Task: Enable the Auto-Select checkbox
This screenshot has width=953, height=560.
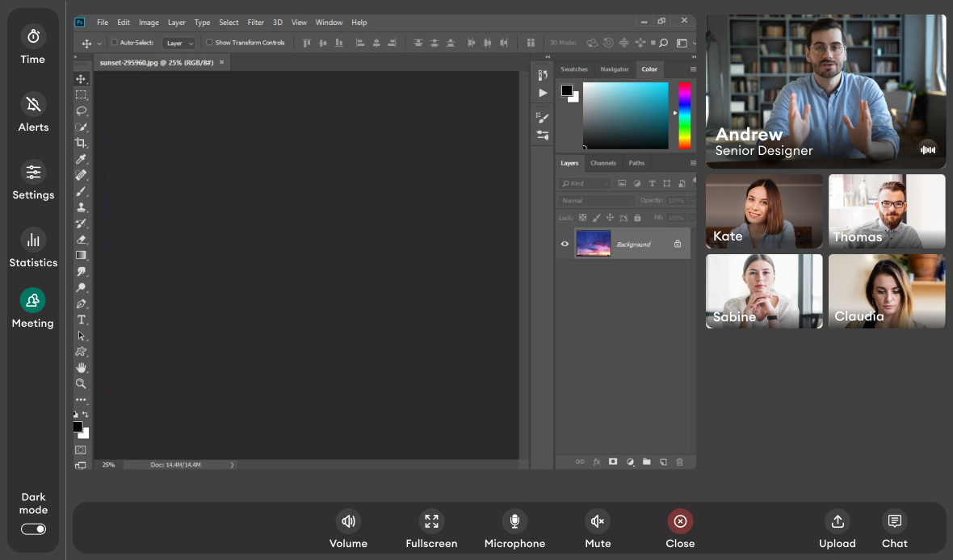Action: coord(114,43)
